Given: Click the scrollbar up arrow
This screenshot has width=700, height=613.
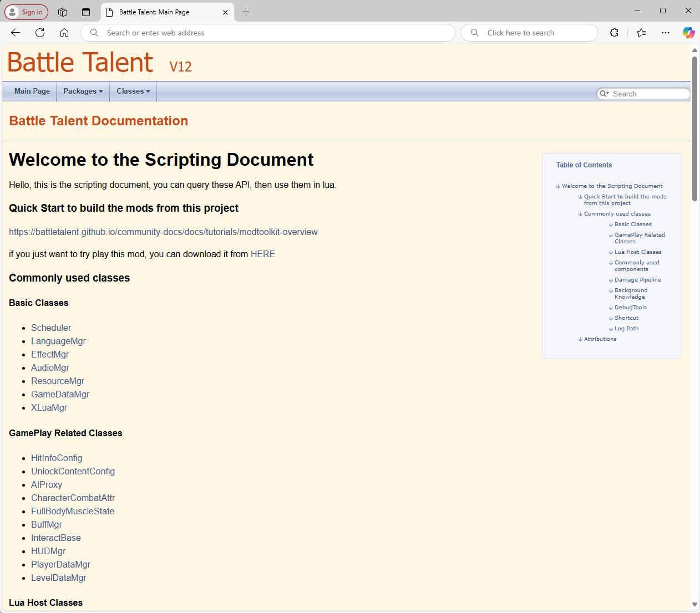Looking at the screenshot, I should (694, 50).
